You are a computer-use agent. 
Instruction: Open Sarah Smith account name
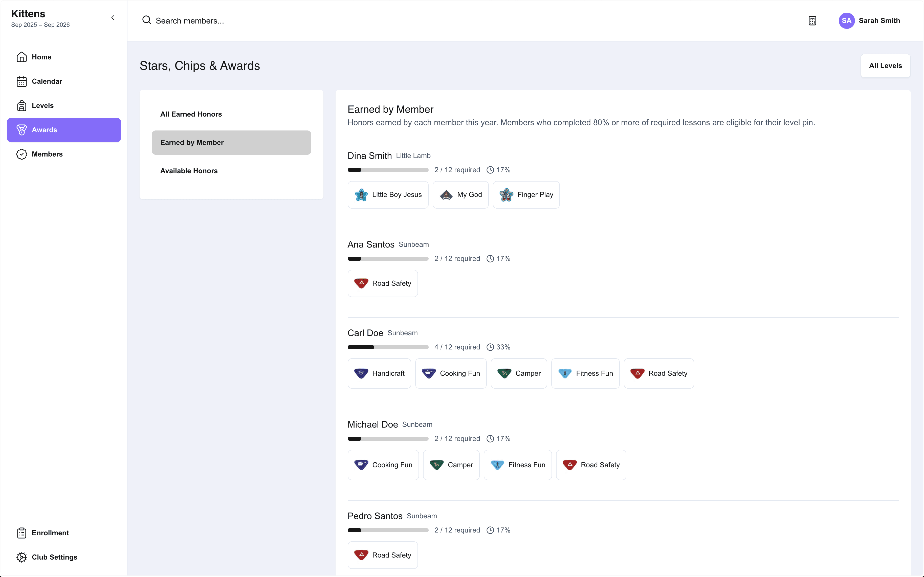tap(879, 21)
